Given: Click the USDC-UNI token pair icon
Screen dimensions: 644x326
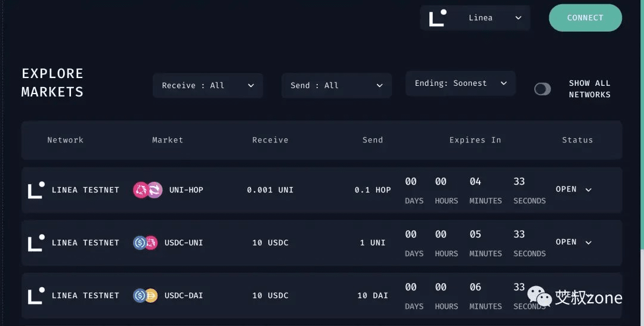Looking at the screenshot, I should click(x=145, y=243).
